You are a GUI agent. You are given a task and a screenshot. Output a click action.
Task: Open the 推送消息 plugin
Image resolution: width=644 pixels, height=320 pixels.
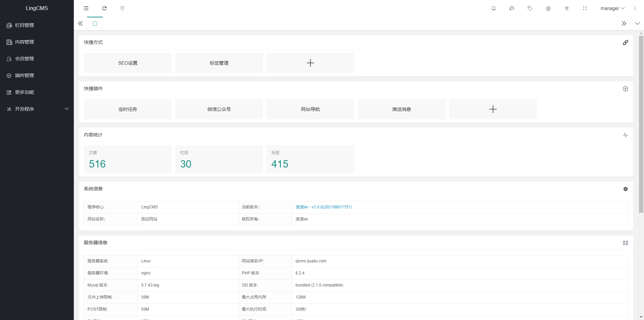[x=401, y=109]
